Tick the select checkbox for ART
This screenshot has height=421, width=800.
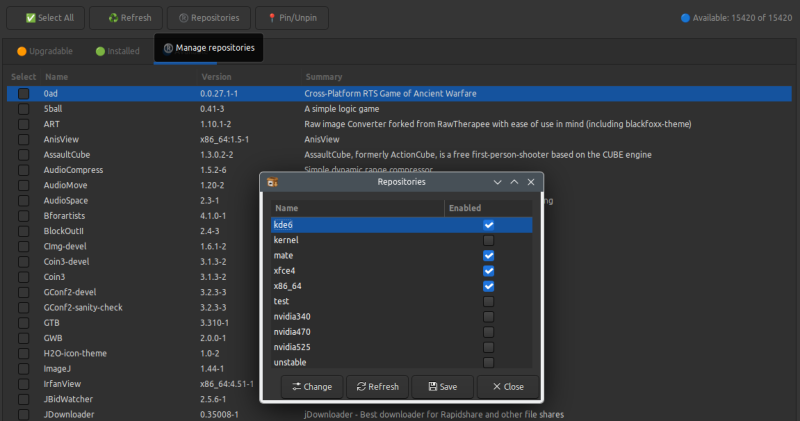coord(23,125)
